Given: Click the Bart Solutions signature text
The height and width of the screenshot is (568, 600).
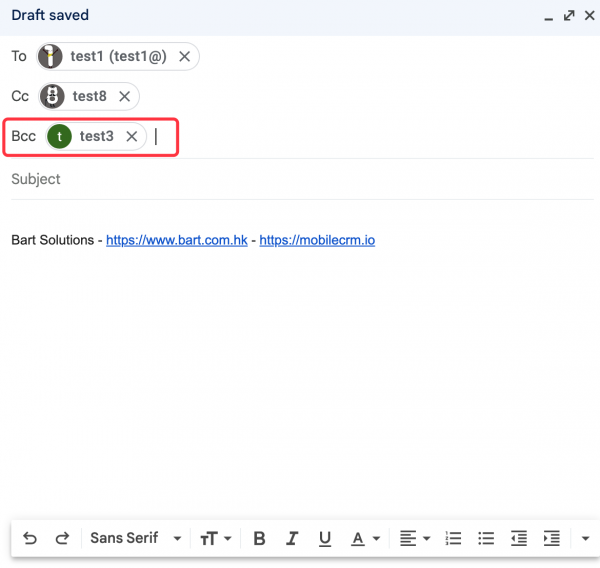Looking at the screenshot, I should point(52,240).
